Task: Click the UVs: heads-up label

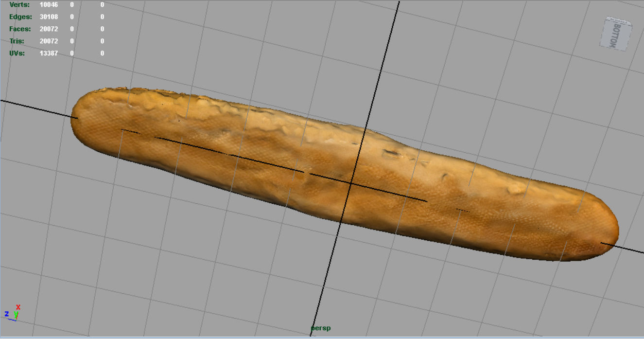Action: pos(17,53)
